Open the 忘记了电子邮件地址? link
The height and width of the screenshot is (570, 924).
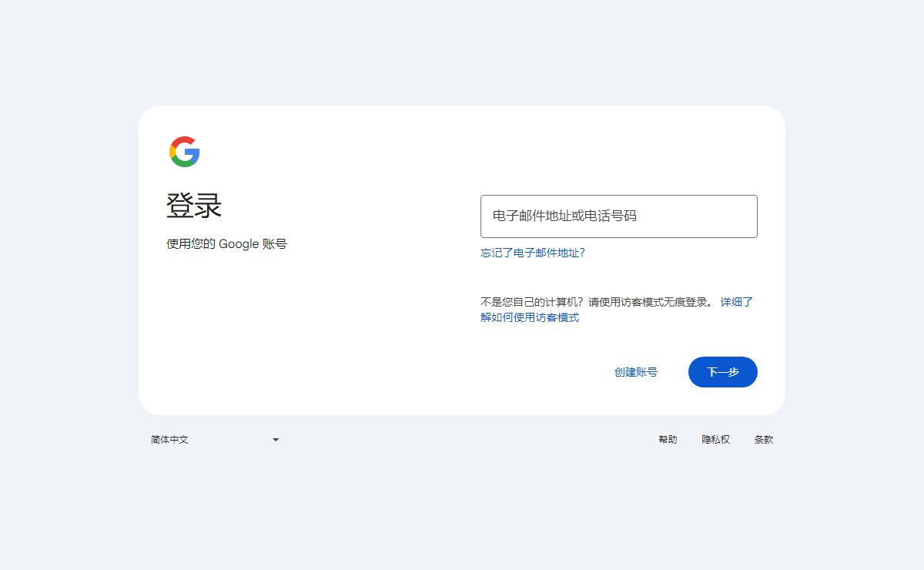coord(533,253)
